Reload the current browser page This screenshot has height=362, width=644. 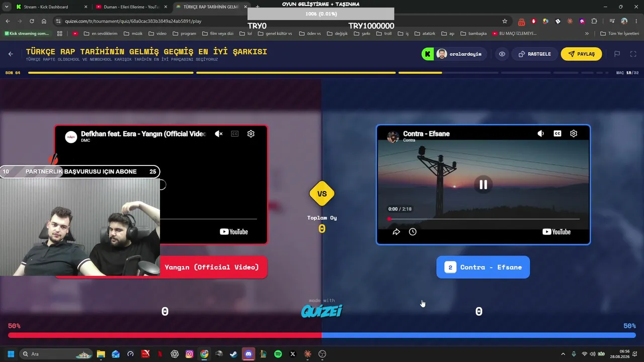32,21
